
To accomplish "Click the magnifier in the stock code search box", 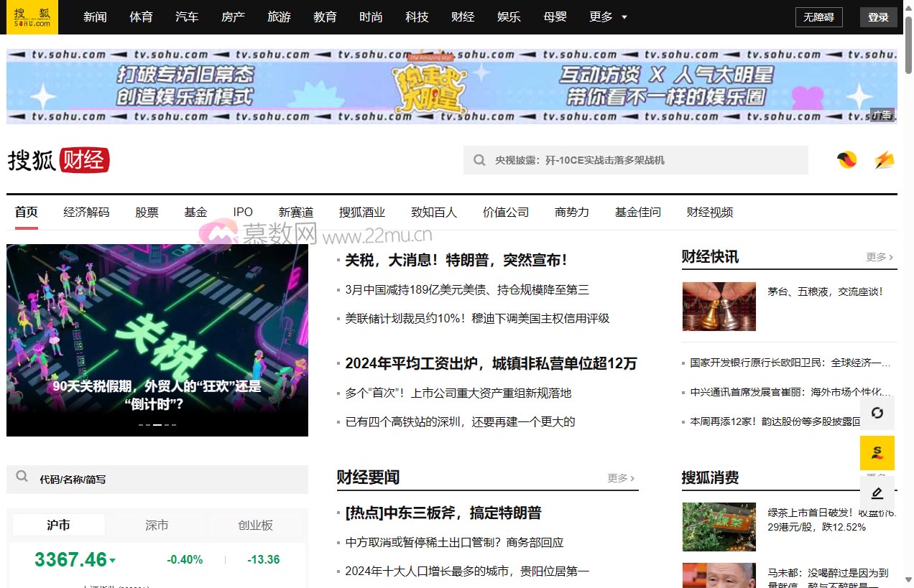I will (22, 475).
